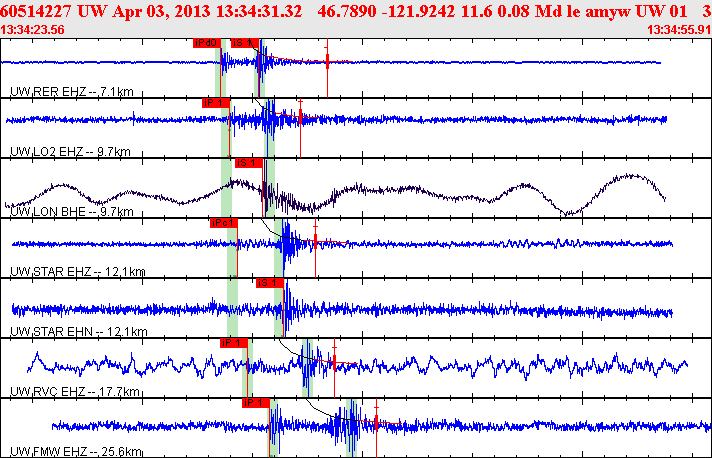The height and width of the screenshot is (458, 712).
Task: Select the iP 1 pick flag on RVC trace
Action: 234,343
